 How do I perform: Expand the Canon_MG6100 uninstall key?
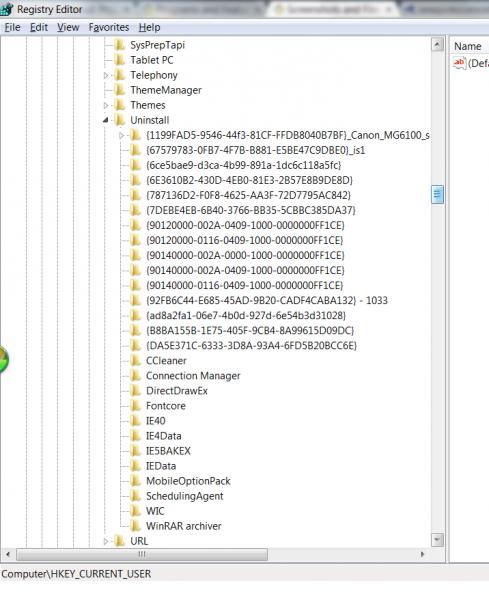pyautogui.click(x=121, y=135)
